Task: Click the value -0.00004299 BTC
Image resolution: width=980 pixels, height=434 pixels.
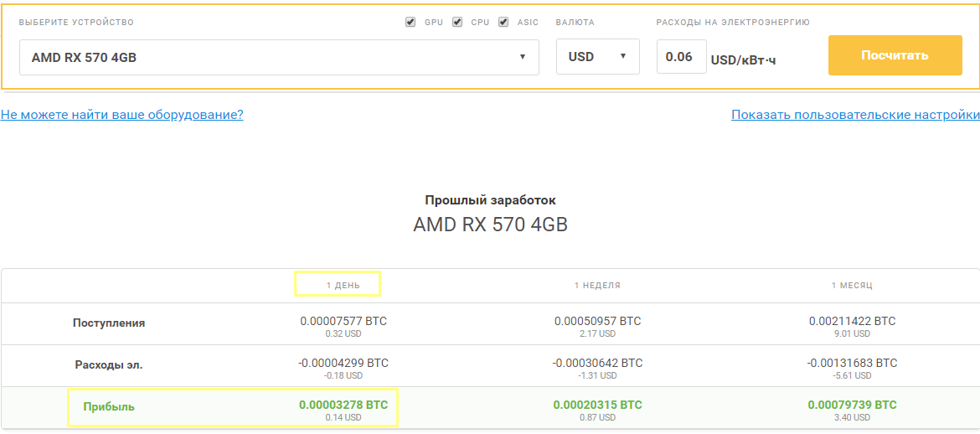Action: click(343, 364)
